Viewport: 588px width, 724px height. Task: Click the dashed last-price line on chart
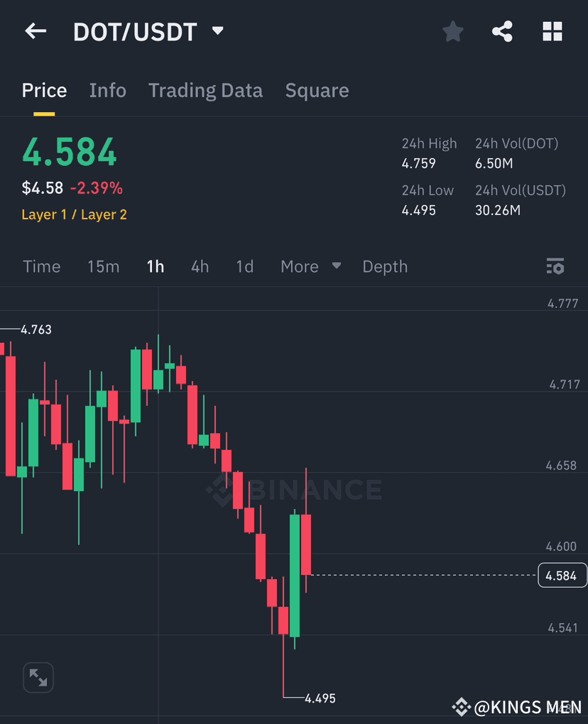pos(426,575)
